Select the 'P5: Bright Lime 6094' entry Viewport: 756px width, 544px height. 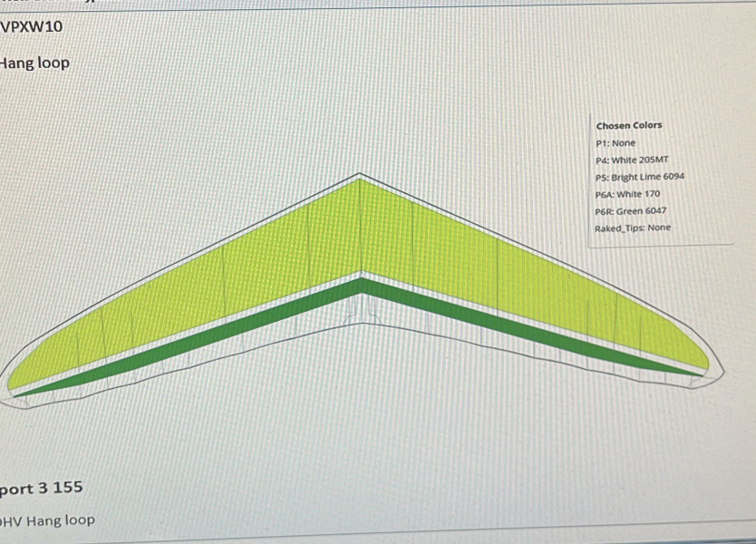coord(640,177)
